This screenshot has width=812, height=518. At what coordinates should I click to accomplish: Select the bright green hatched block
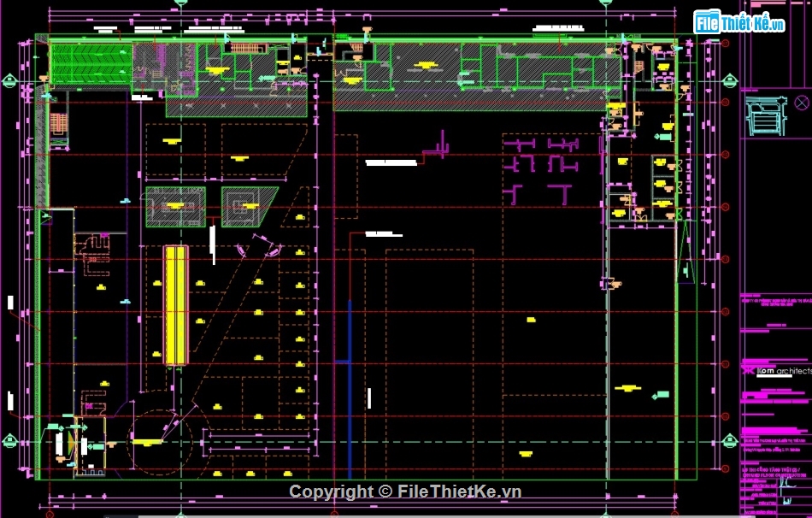(91, 62)
